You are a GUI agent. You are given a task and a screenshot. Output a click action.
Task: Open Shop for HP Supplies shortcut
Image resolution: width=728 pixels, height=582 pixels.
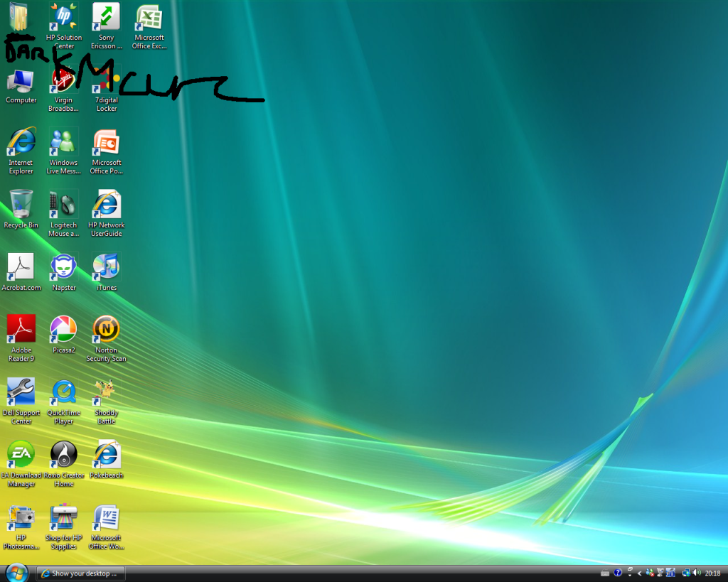(x=63, y=527)
